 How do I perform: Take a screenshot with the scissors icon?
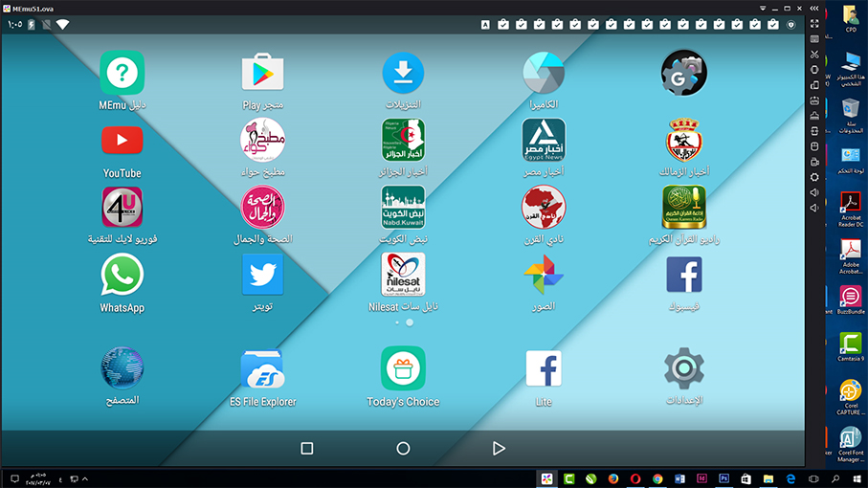click(814, 55)
